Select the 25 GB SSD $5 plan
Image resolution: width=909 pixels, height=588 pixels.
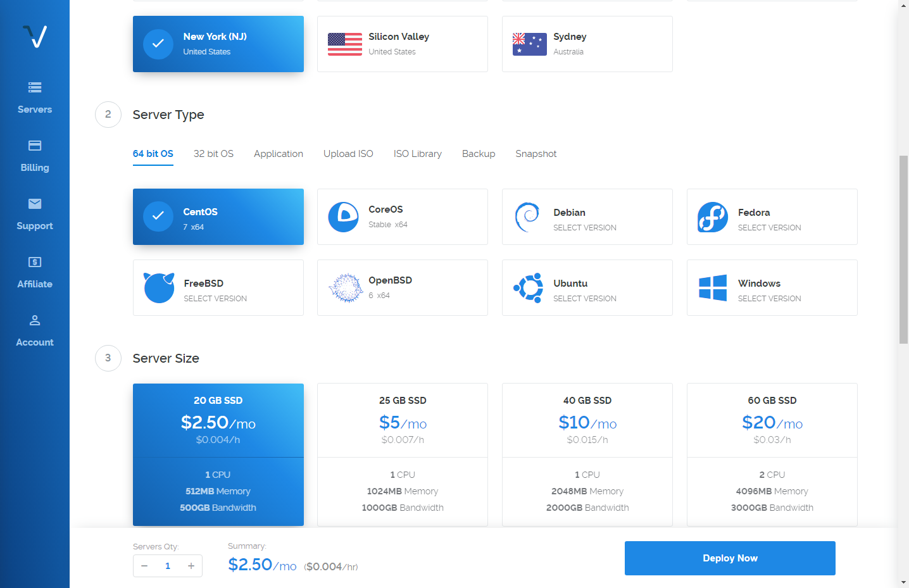click(403, 454)
